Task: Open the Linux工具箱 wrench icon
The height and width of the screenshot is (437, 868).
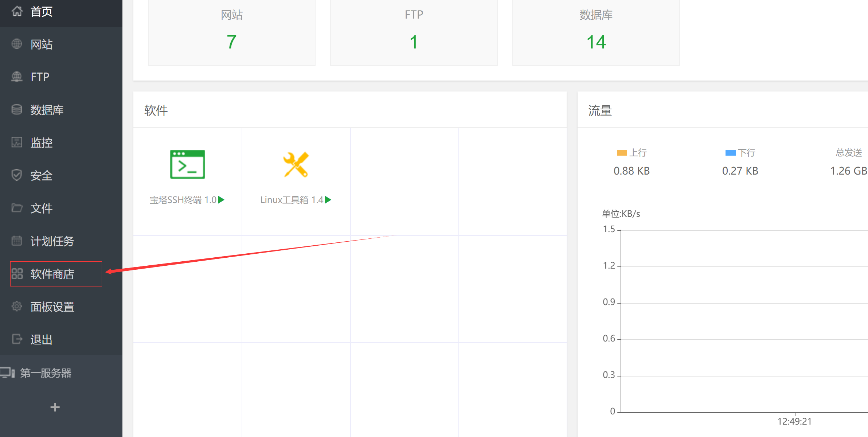Action: coord(296,164)
